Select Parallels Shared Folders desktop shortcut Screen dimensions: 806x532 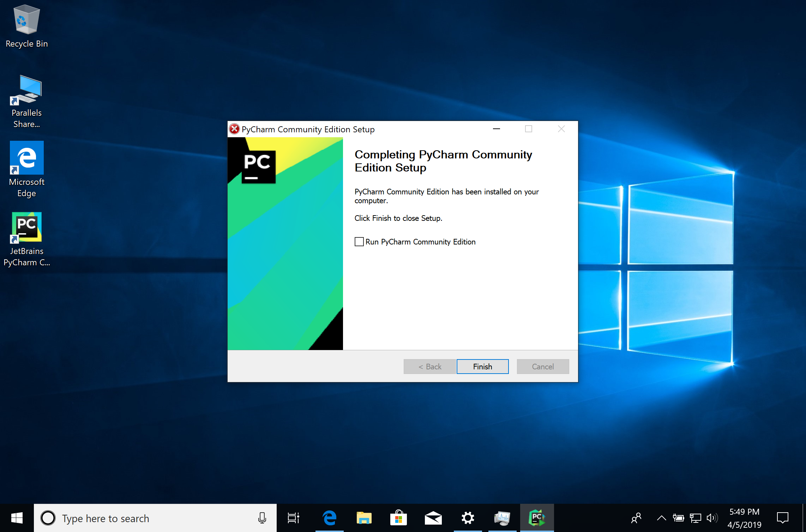tap(27, 102)
